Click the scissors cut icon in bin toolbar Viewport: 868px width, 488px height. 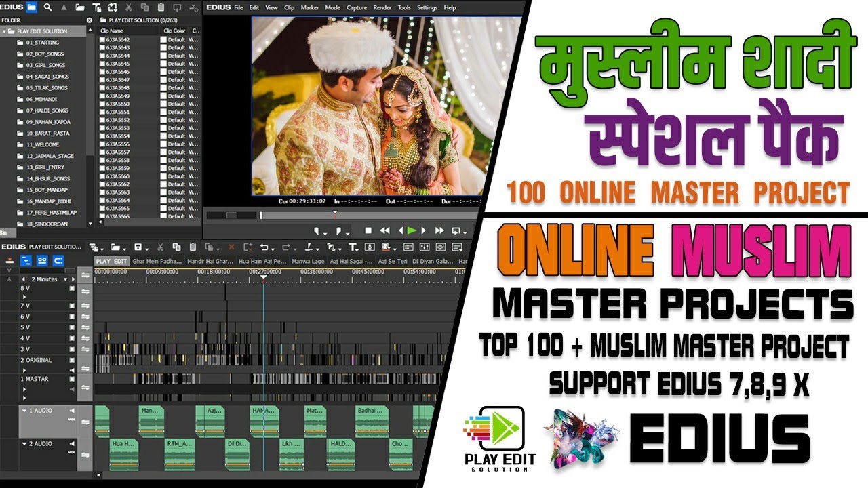pos(129,7)
